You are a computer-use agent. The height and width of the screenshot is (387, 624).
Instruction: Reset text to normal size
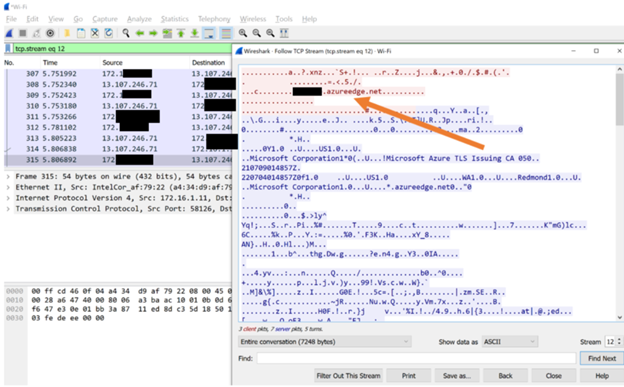click(270, 33)
